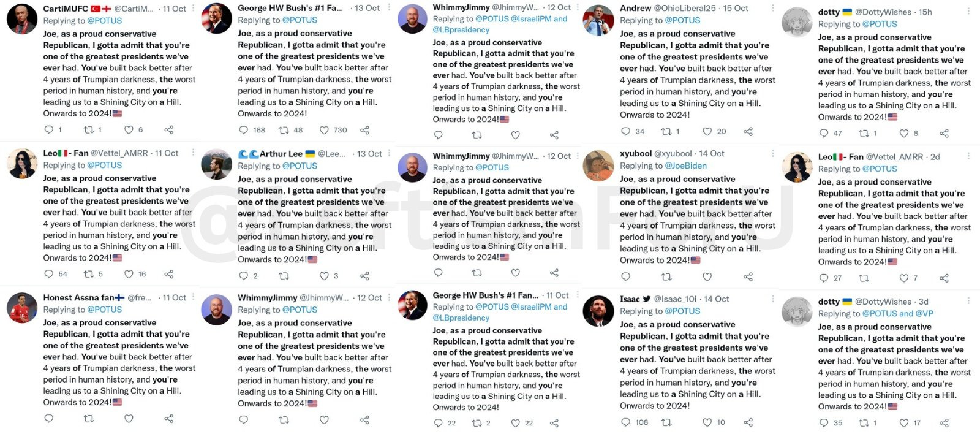Retweet Honest Assna fan's tweet
Screen dimensions: 980x434
89,419
